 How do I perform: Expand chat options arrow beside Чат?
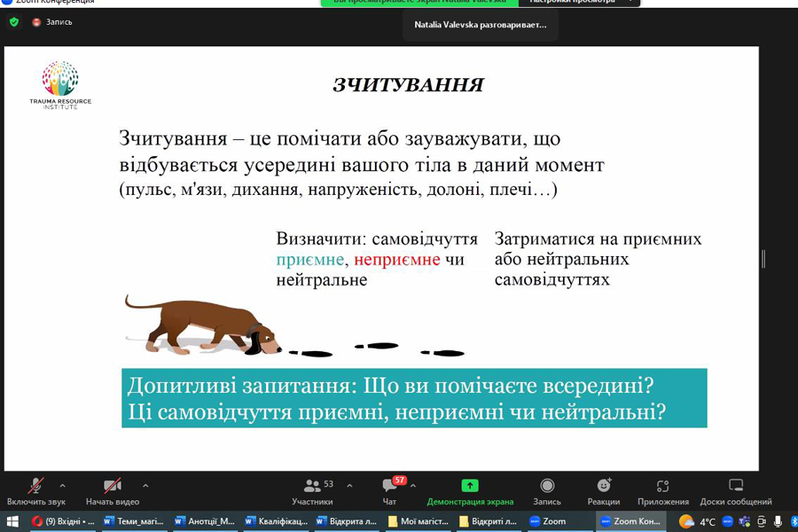click(x=412, y=486)
